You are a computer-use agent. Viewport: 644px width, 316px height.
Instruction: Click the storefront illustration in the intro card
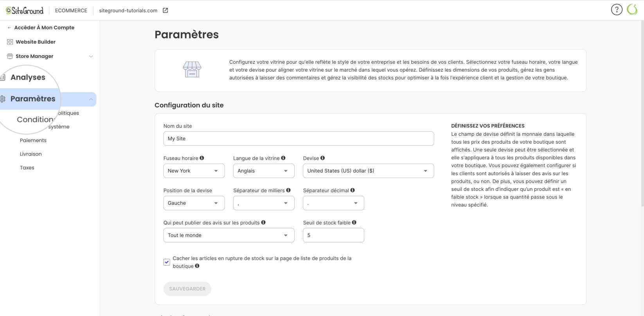click(x=192, y=70)
